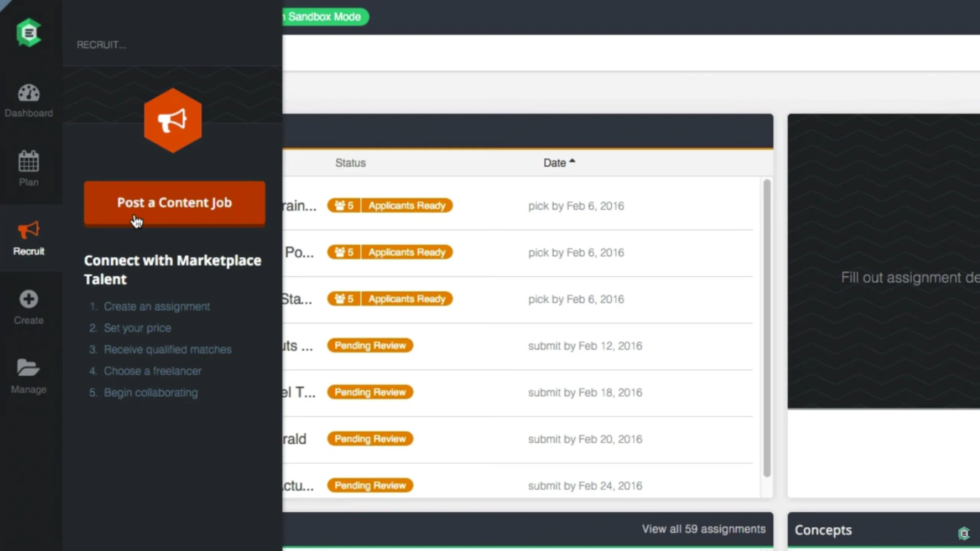Image resolution: width=980 pixels, height=551 pixels.
Task: Sort by the Date column arrow
Action: (572, 161)
